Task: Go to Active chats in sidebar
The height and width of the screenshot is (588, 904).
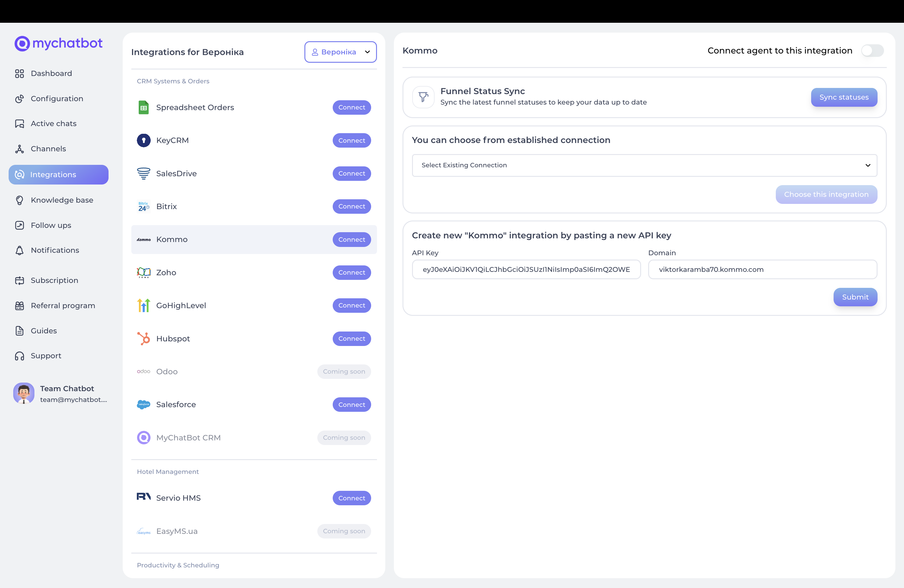Action: [x=53, y=123]
